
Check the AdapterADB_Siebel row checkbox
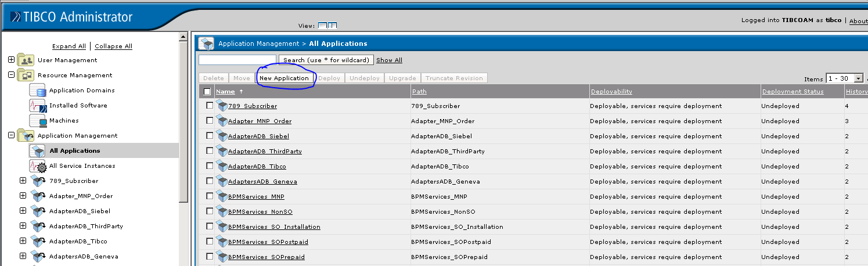pyautogui.click(x=210, y=136)
